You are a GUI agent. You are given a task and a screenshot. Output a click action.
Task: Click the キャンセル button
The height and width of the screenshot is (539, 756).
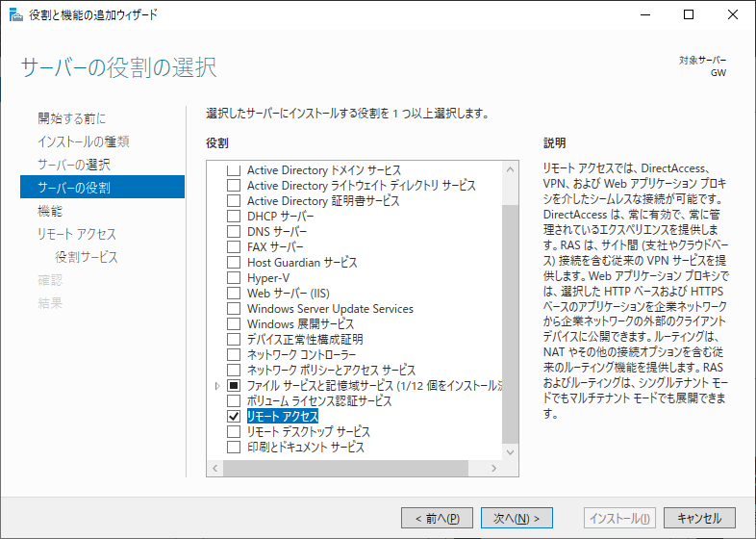coord(699,518)
